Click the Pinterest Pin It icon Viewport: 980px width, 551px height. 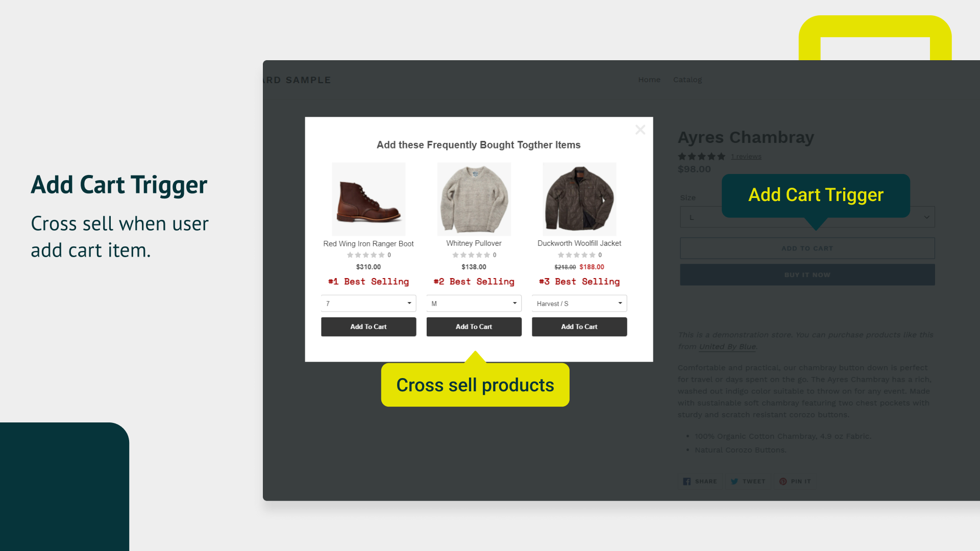(x=783, y=481)
